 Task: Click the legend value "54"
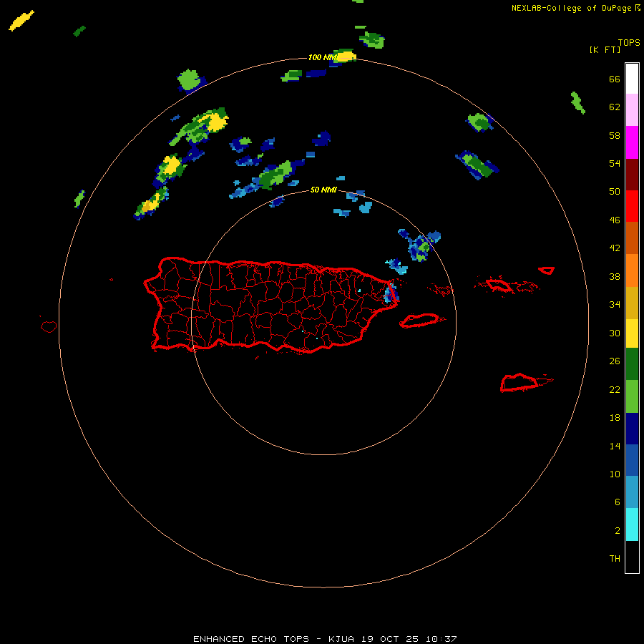(x=615, y=163)
